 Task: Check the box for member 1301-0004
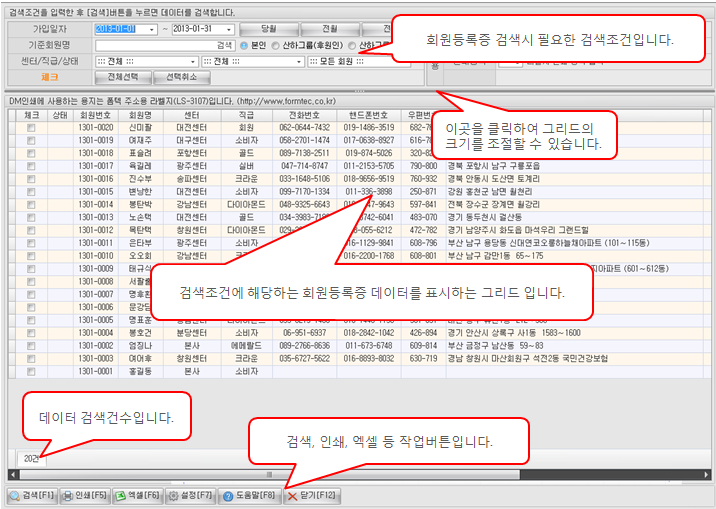31,333
